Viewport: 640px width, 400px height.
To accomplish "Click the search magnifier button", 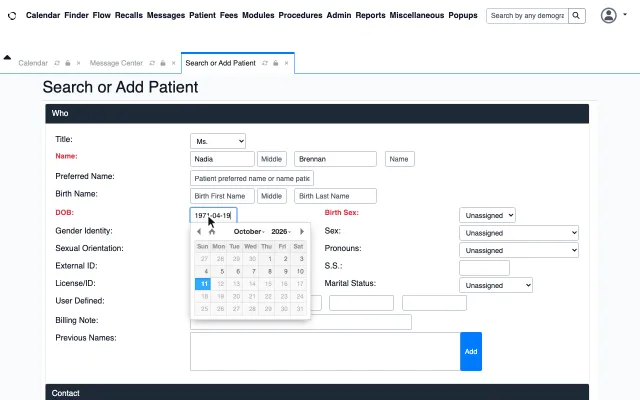I will [576, 16].
